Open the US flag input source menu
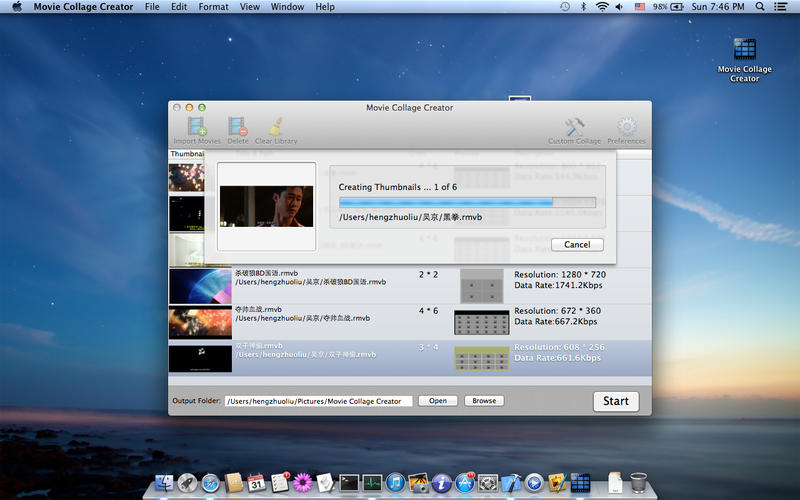 639,7
